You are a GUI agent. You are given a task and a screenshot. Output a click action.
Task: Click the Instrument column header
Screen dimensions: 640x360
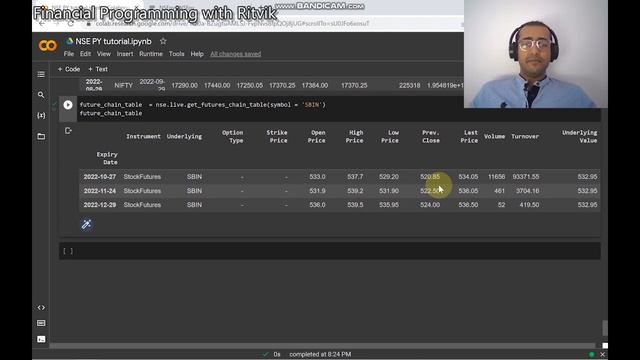pyautogui.click(x=143, y=136)
